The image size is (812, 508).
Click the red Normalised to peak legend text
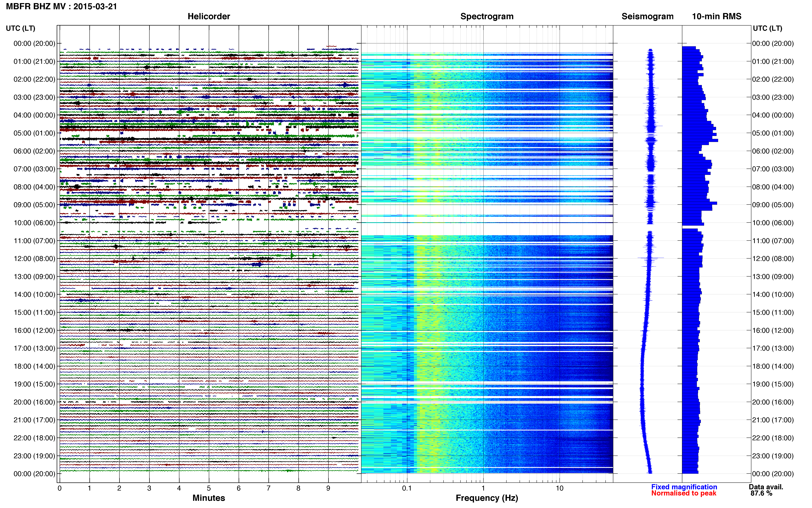pos(684,493)
